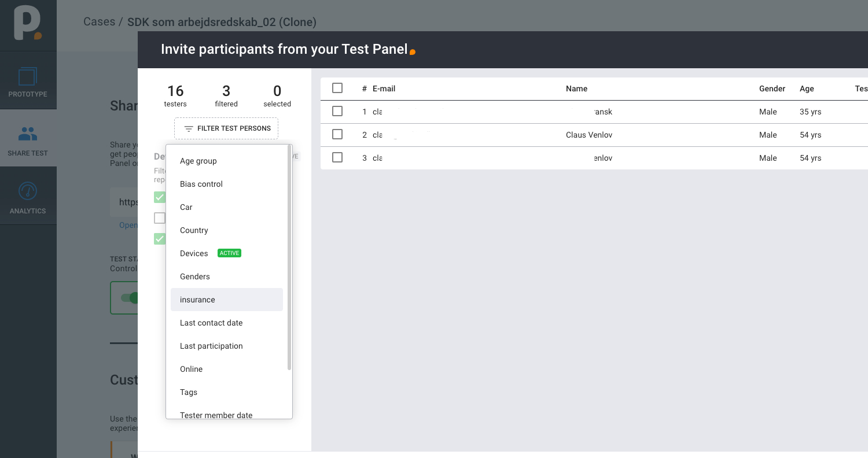Sort by Name column header
The height and width of the screenshot is (458, 868).
click(x=576, y=88)
